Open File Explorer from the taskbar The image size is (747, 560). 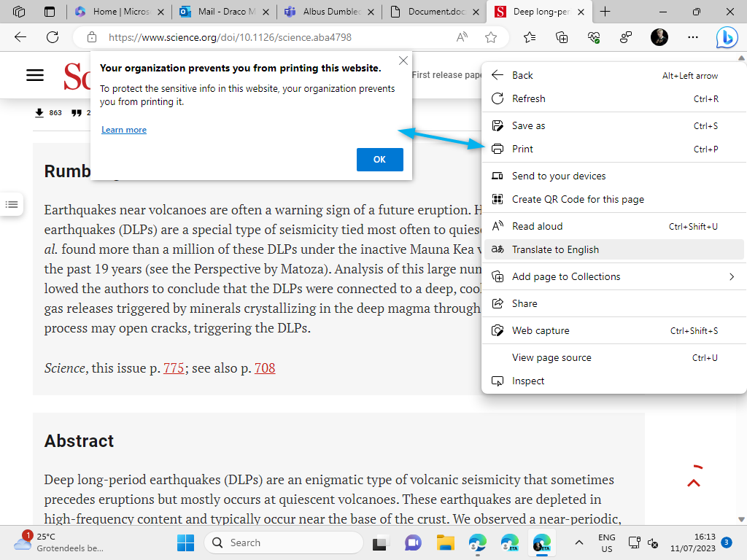coord(445,542)
